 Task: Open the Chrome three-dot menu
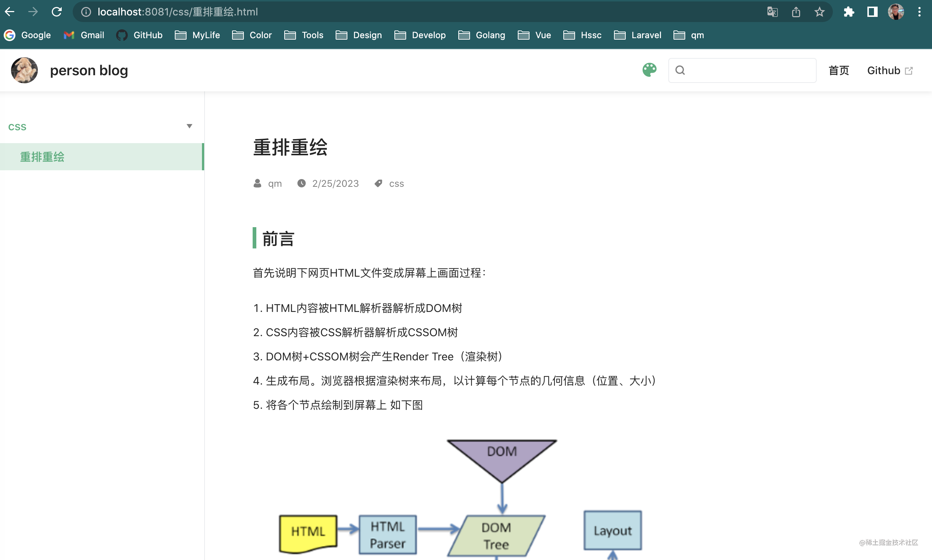(919, 12)
